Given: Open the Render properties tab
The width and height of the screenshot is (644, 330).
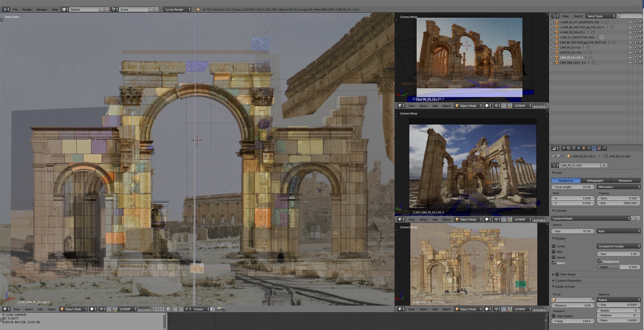Looking at the screenshot, I should click(x=564, y=148).
